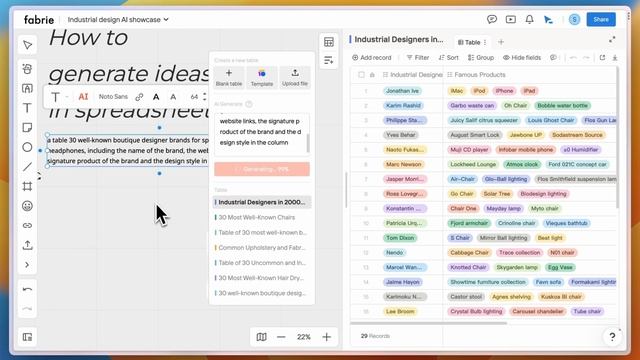
Task: Open the table panel icon
Action: tap(329, 42)
